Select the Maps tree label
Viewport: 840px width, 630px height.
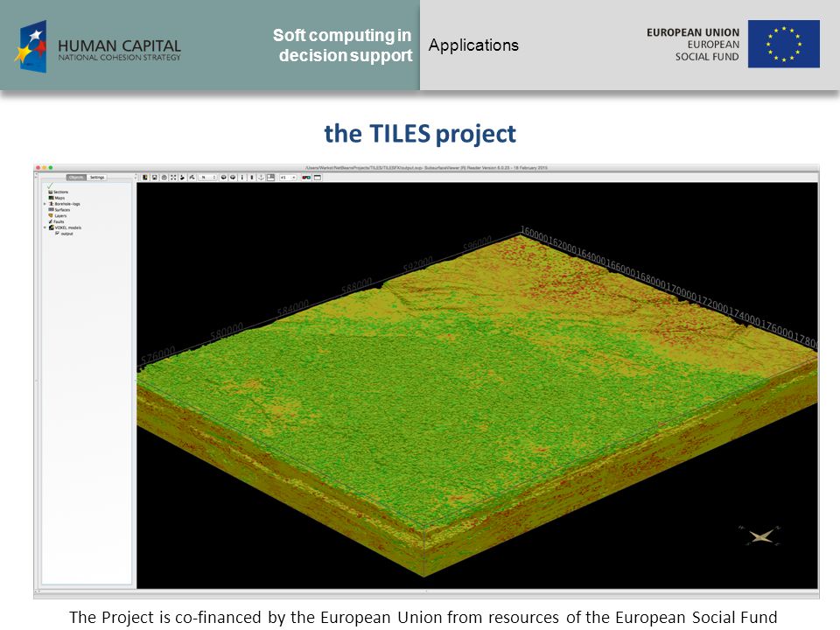(x=59, y=198)
